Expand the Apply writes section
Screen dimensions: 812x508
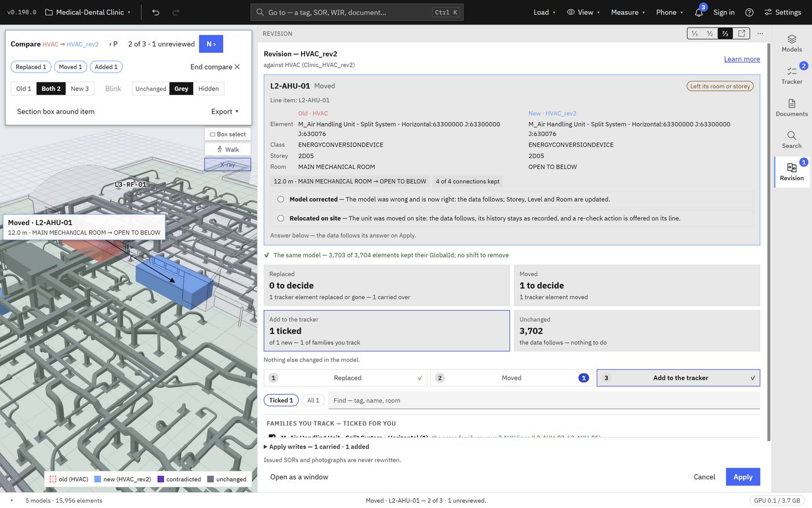(x=316, y=446)
